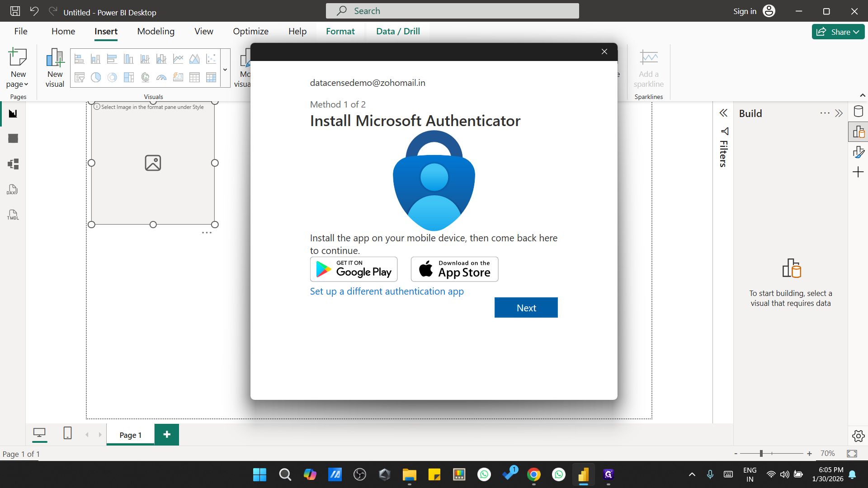This screenshot has height=488, width=868.
Task: Insert a Gauge visual
Action: tap(161, 77)
